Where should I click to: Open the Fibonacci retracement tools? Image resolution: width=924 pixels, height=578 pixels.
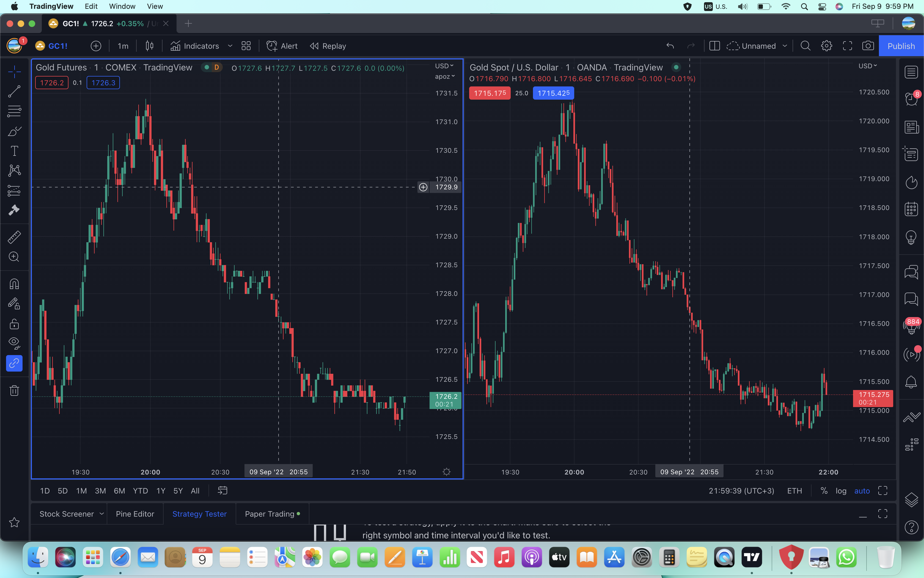click(14, 111)
